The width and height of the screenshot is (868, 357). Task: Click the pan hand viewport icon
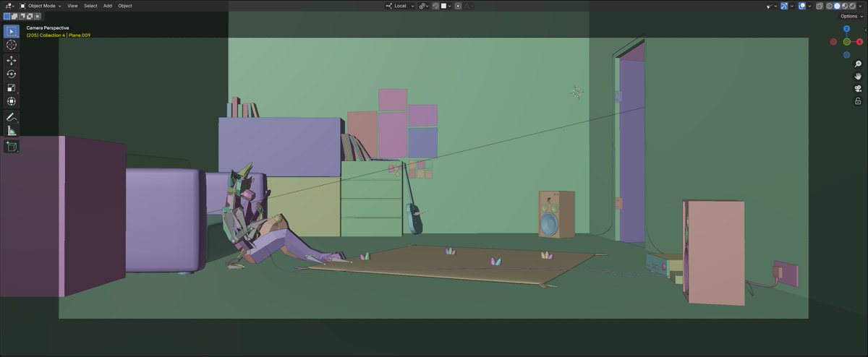(858, 77)
